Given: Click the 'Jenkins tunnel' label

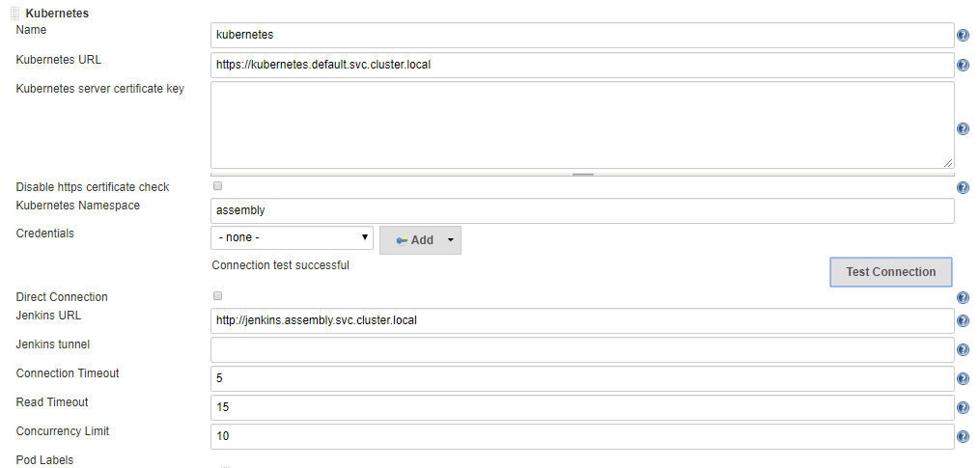Looking at the screenshot, I should point(52,344).
